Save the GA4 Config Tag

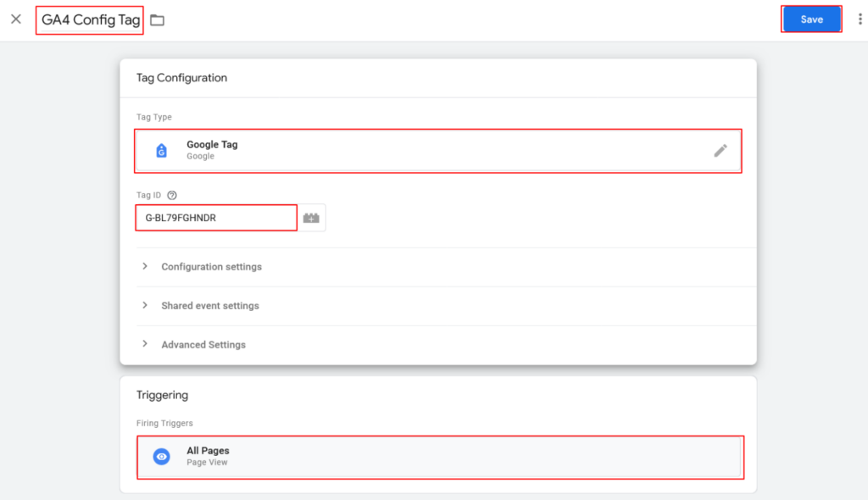click(x=811, y=19)
